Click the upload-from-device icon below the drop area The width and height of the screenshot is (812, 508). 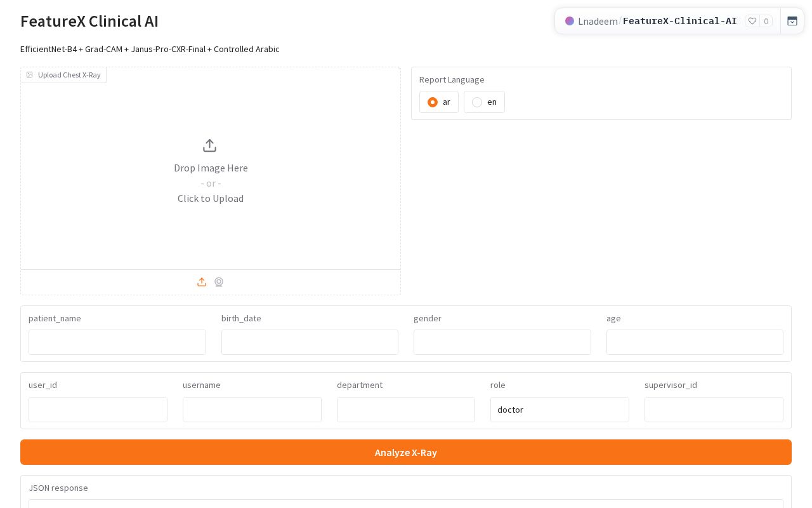coord(202,282)
